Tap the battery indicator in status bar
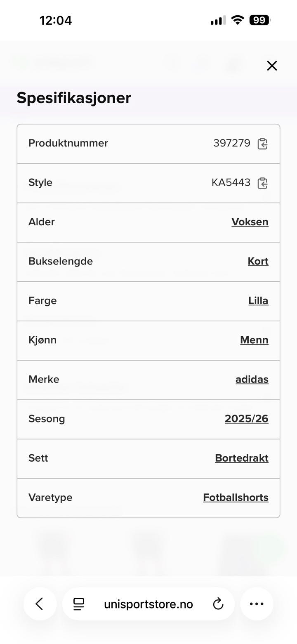 259,20
